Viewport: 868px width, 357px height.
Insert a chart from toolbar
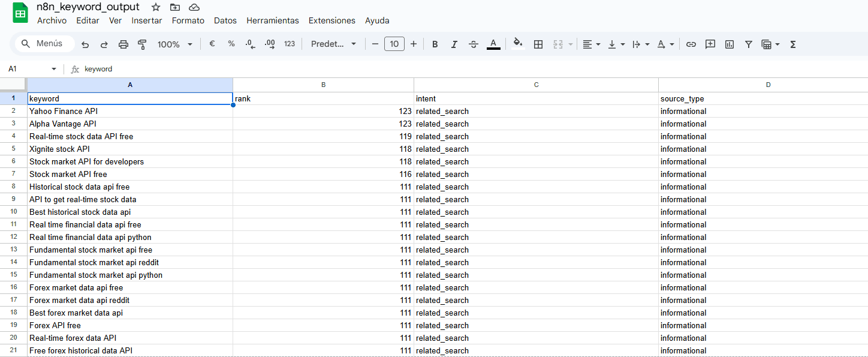[x=730, y=44]
